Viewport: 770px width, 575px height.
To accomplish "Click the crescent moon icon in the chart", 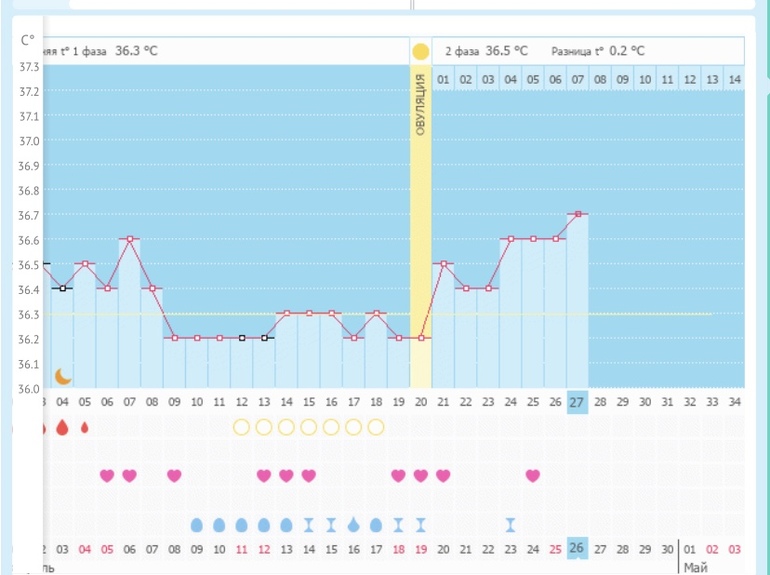I will coord(63,376).
